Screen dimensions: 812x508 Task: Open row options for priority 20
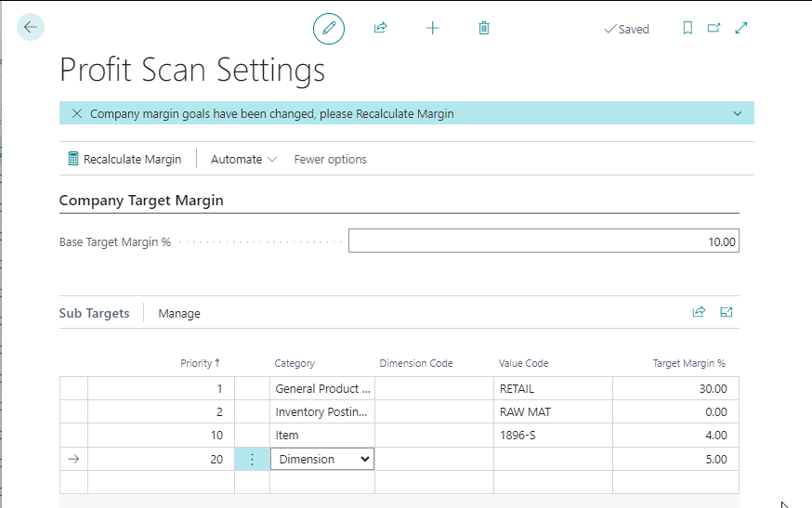252,459
